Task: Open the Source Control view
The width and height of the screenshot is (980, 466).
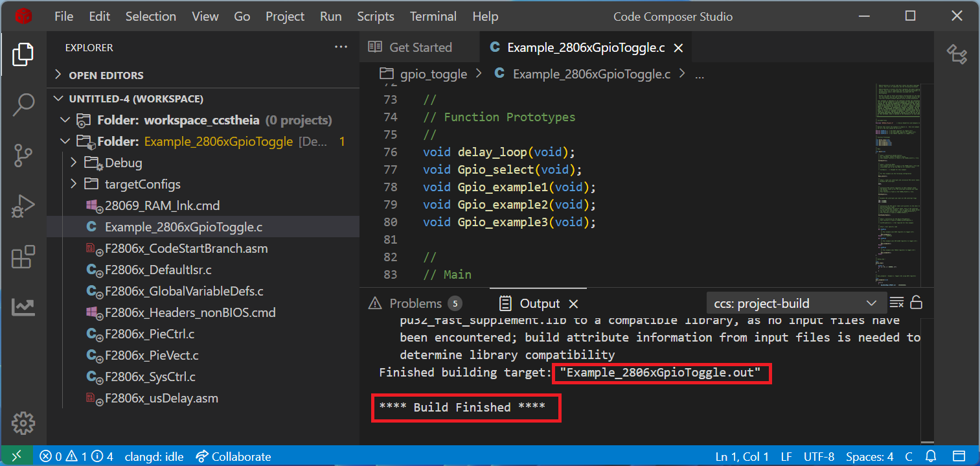Action: (x=23, y=156)
